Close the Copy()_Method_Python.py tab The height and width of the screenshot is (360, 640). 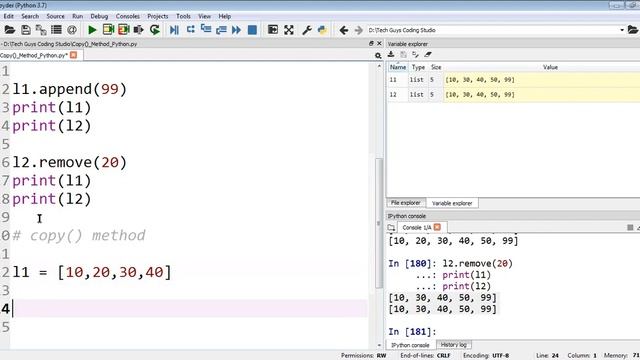tap(73, 55)
